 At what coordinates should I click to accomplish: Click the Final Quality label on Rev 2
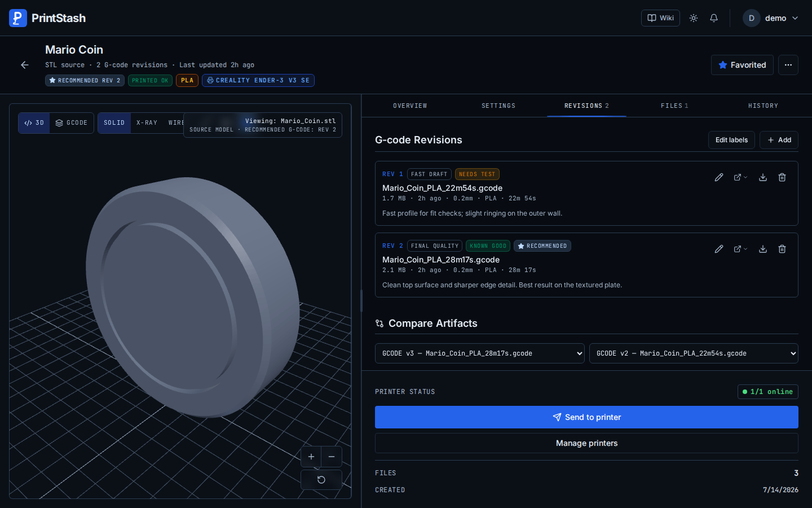point(435,246)
